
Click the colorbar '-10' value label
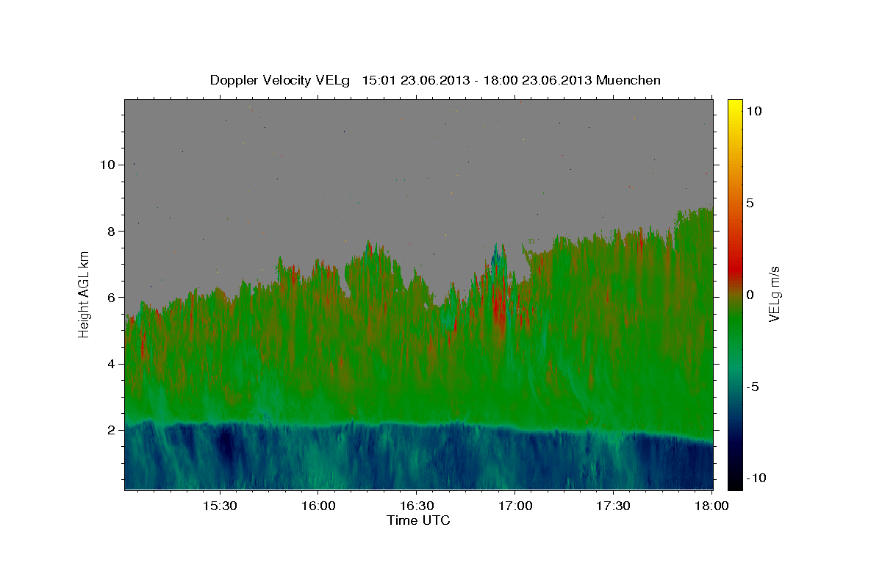[755, 478]
